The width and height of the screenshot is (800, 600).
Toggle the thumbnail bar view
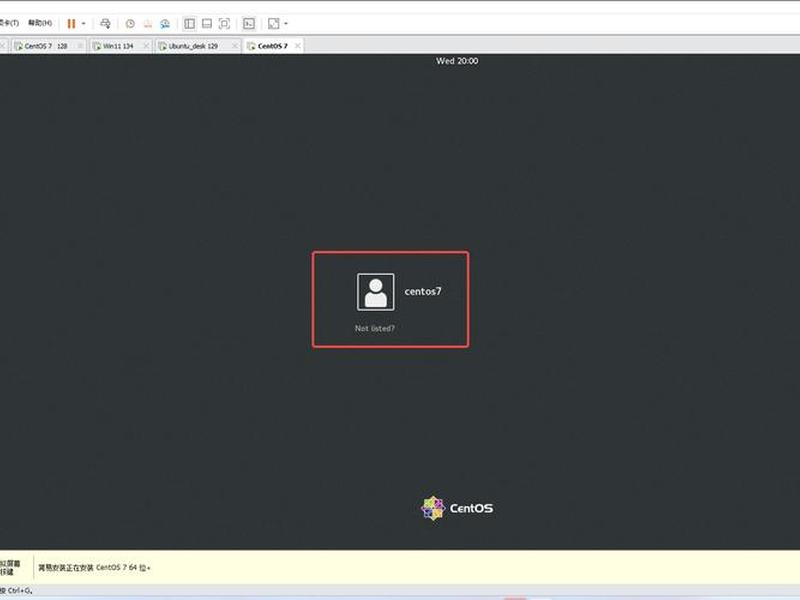pyautogui.click(x=207, y=23)
